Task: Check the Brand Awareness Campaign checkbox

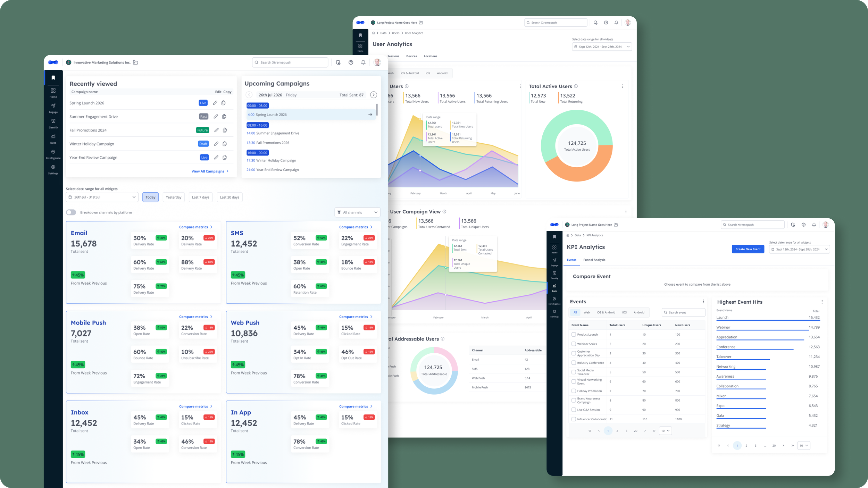Action: click(x=574, y=401)
